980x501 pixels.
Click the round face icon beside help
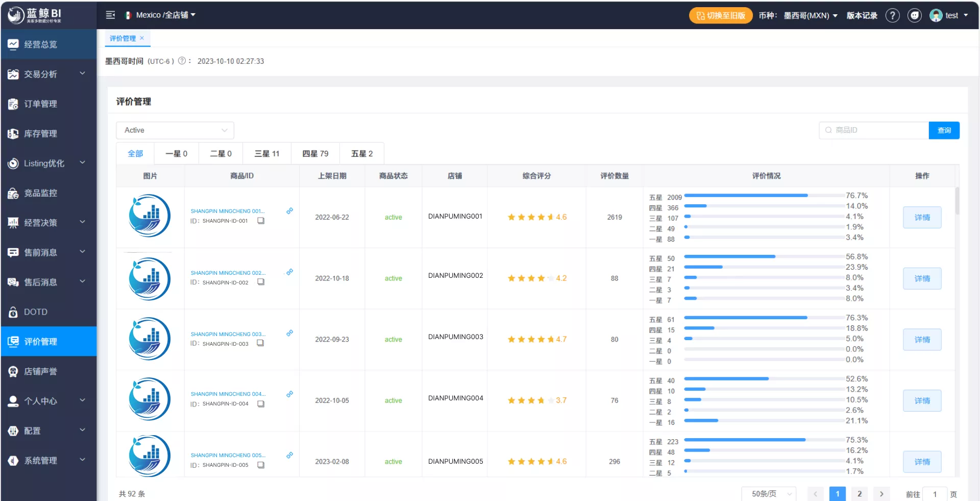pyautogui.click(x=915, y=15)
